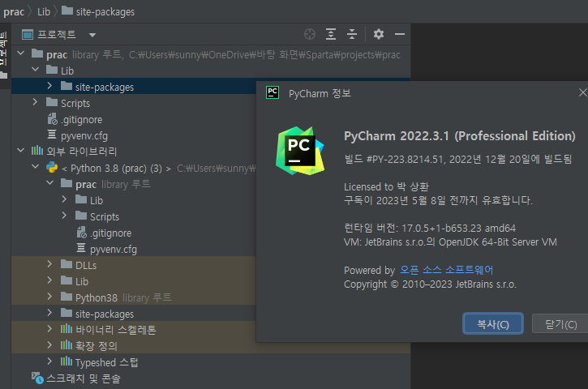The height and width of the screenshot is (389, 588).
Task: Click the Typeshed 스텁 library icon
Action: 67,361
